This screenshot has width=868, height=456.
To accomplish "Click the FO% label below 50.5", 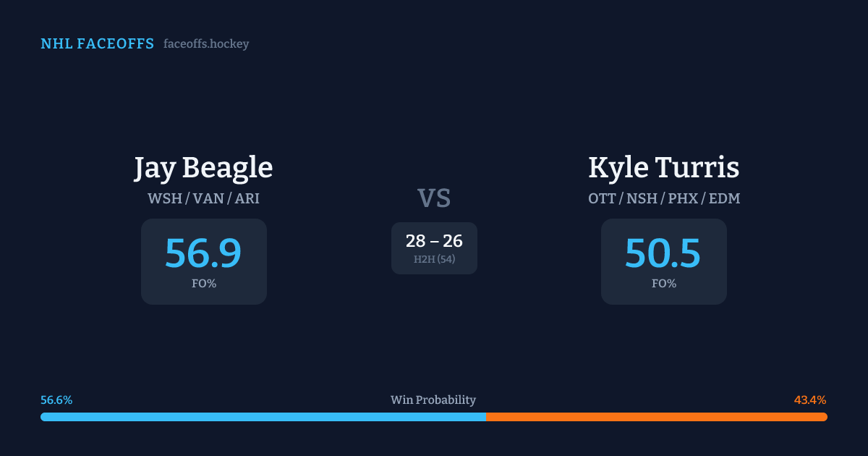I will (x=663, y=284).
